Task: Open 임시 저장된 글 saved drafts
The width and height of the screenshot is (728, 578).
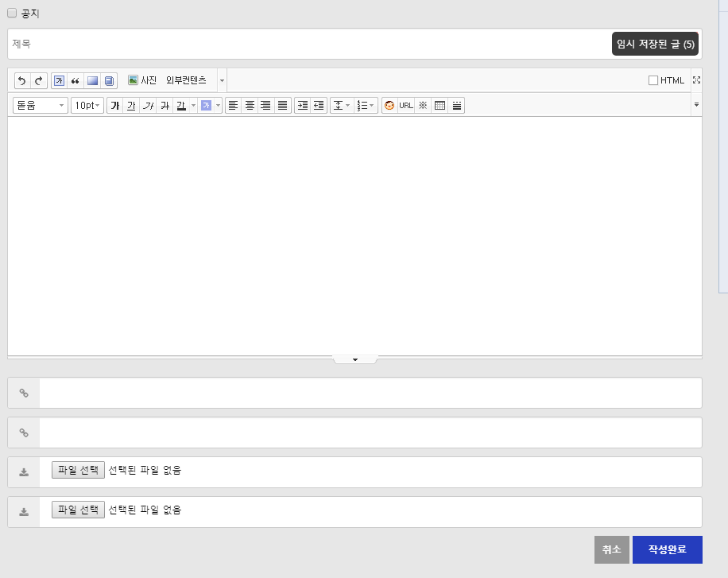Action: coord(655,45)
